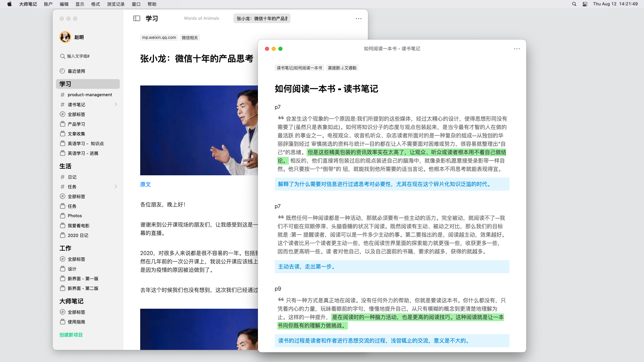644x362 pixels.
Task: Click the 原文 link
Action: click(146, 184)
